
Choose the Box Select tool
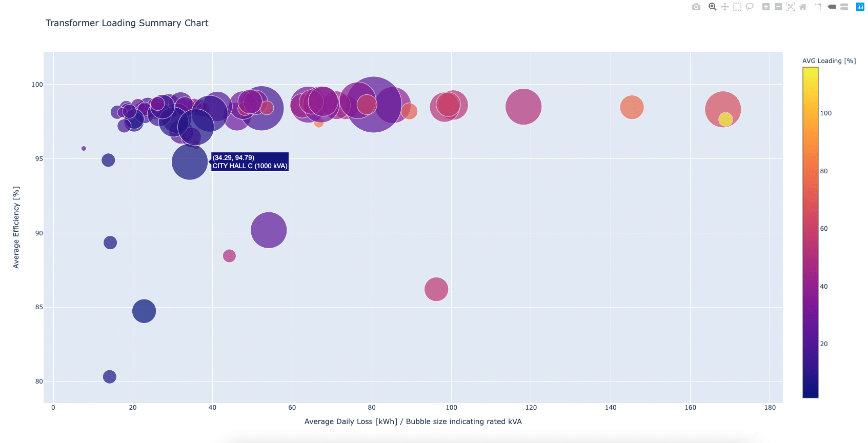click(737, 7)
